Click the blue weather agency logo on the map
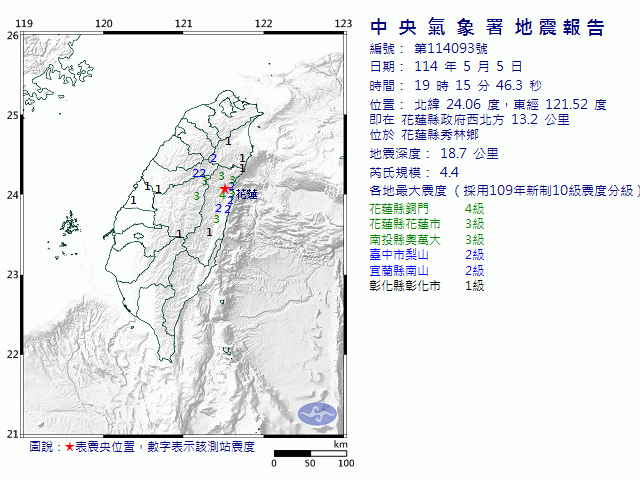The height and width of the screenshot is (480, 640). tap(317, 414)
